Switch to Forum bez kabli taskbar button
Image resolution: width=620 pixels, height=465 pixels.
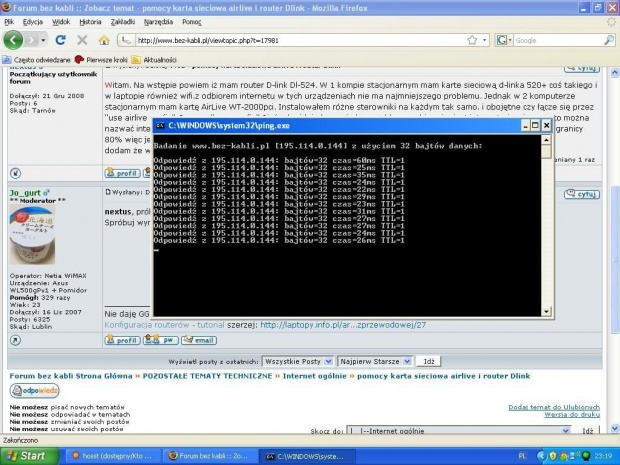(209, 456)
